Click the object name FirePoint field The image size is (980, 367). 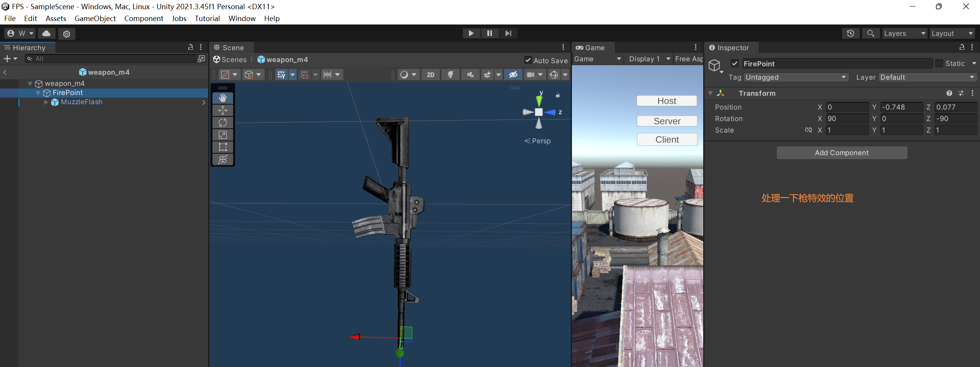pos(837,64)
